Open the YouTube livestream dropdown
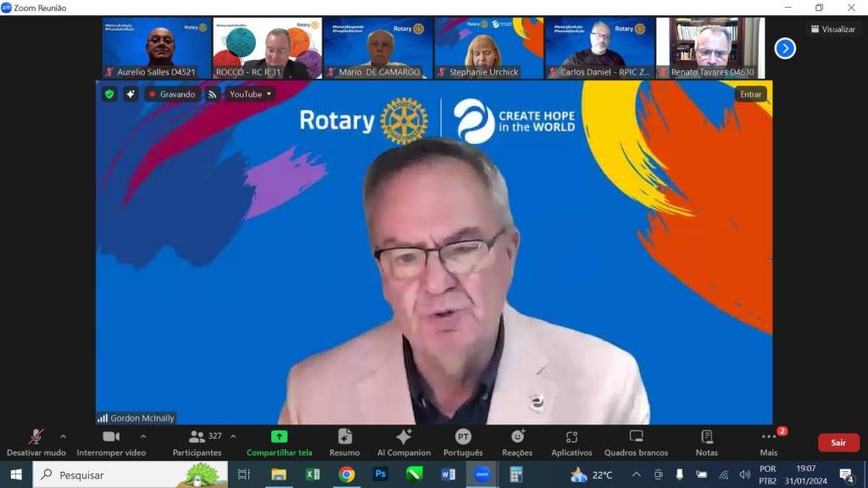 pyautogui.click(x=250, y=94)
